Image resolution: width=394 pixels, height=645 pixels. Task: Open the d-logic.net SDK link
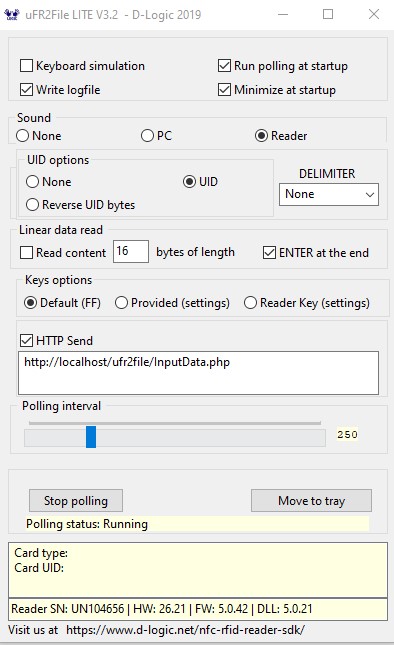[185, 630]
